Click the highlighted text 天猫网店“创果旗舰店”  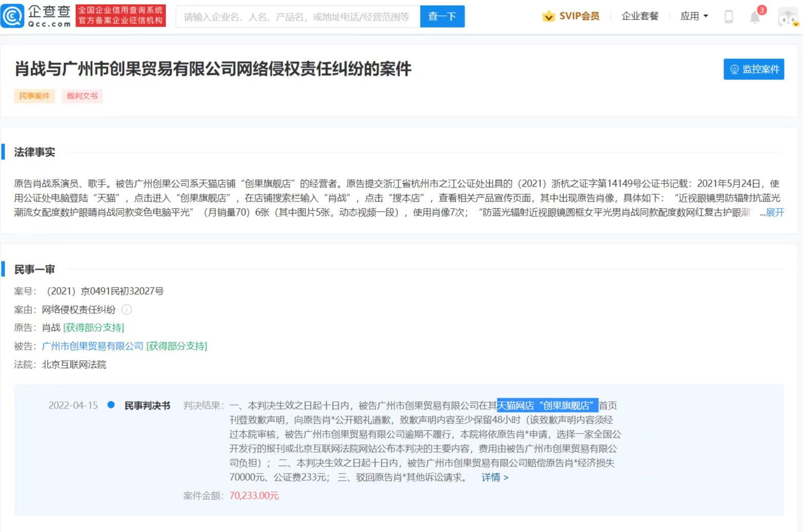click(x=548, y=405)
